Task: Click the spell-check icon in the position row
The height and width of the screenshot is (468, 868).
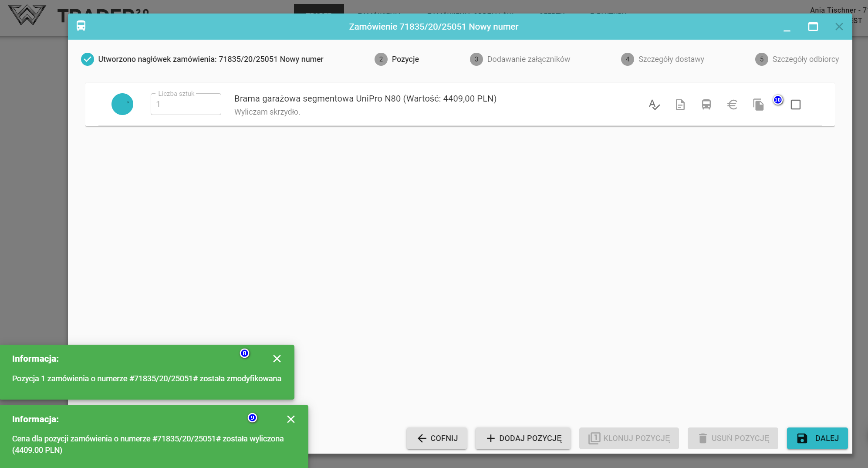Action: point(654,105)
